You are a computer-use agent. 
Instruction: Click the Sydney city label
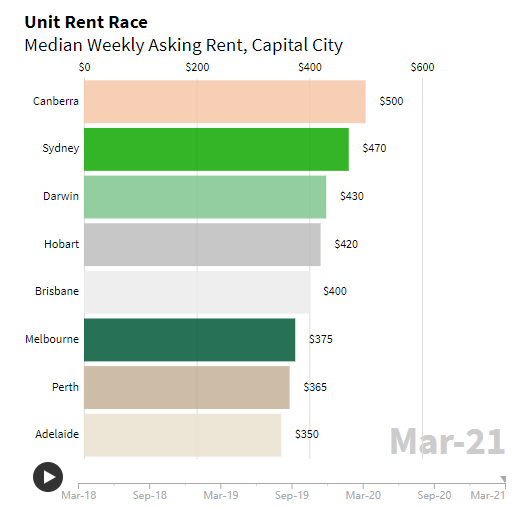[x=61, y=148]
